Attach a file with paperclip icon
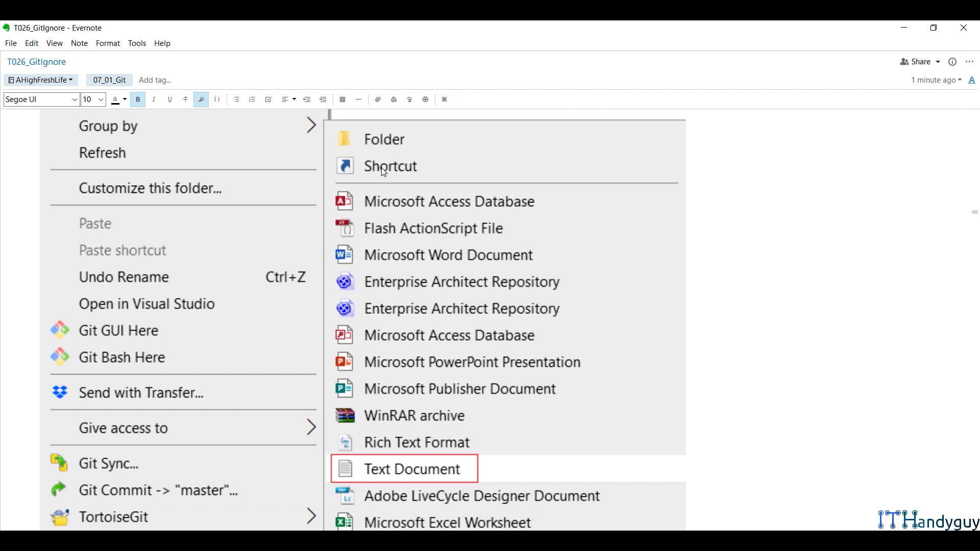Screen dimensions: 980x551 tap(378, 99)
